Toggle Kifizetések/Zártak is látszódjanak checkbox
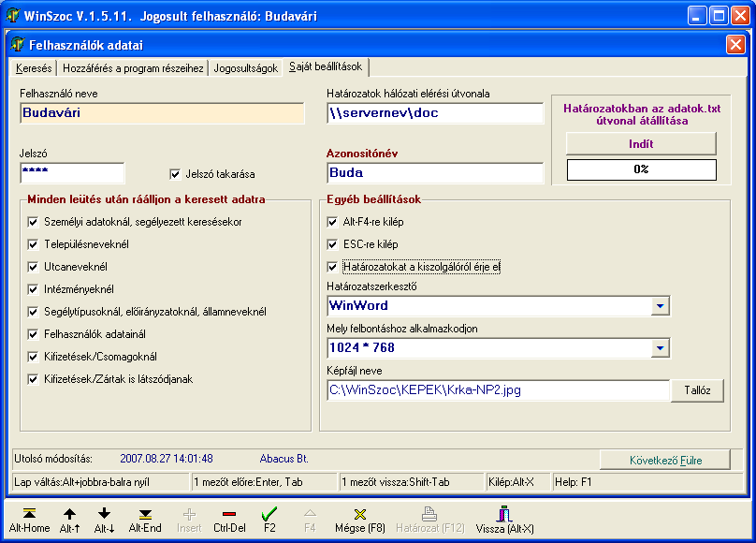Screen dimensions: 756x543 click(x=34, y=379)
